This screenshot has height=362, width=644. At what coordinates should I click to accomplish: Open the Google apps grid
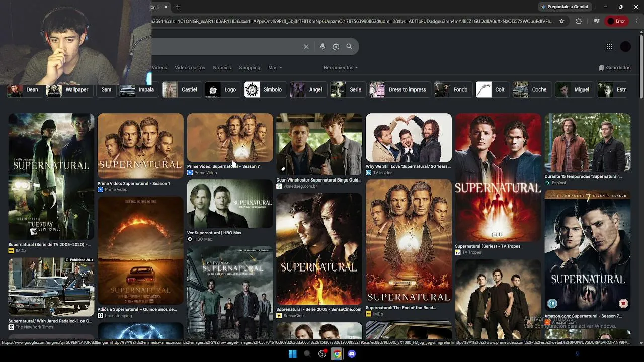pyautogui.click(x=609, y=47)
